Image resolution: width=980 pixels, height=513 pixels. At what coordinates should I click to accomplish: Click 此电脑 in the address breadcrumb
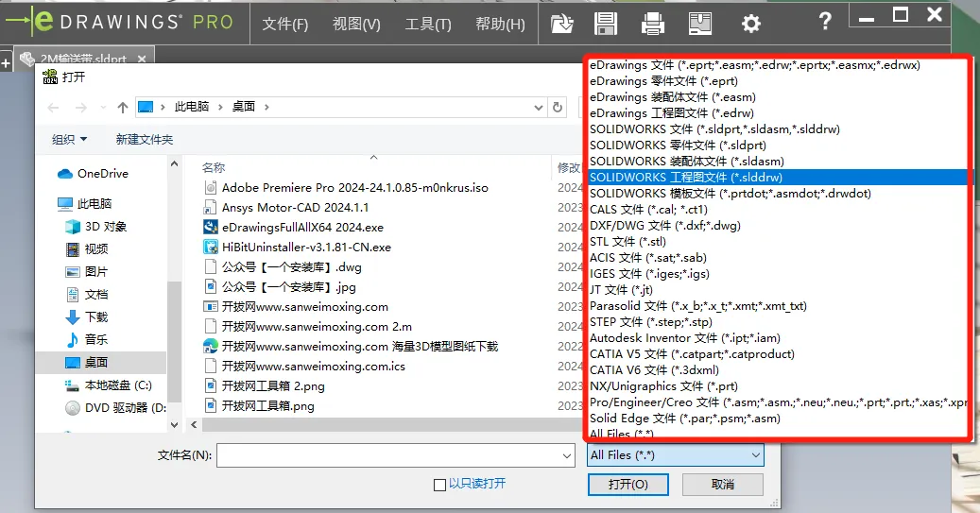(x=191, y=107)
